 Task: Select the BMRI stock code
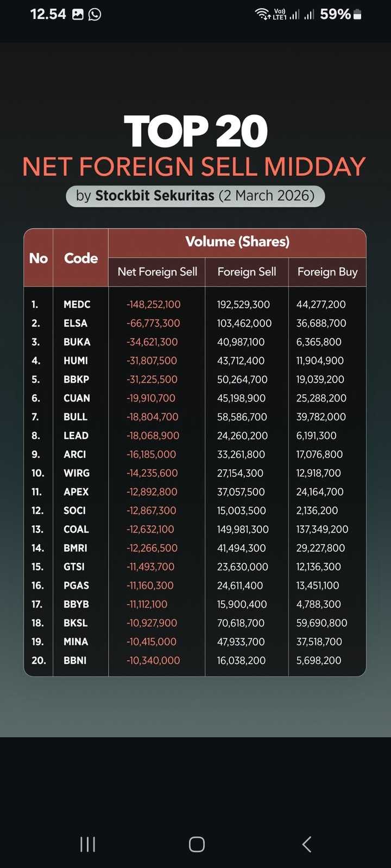[x=75, y=548]
